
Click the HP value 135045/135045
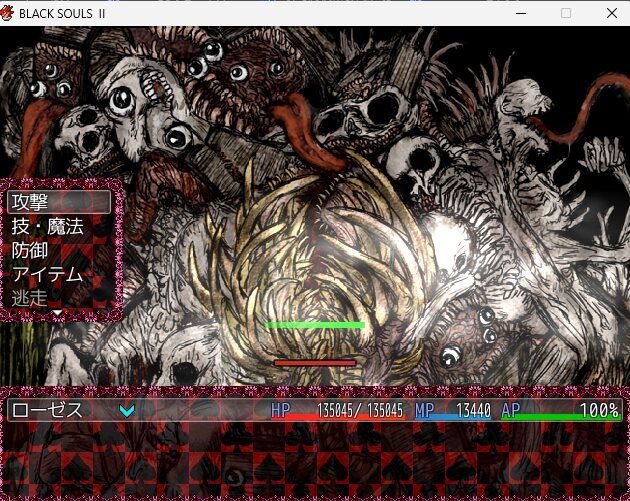360,410
